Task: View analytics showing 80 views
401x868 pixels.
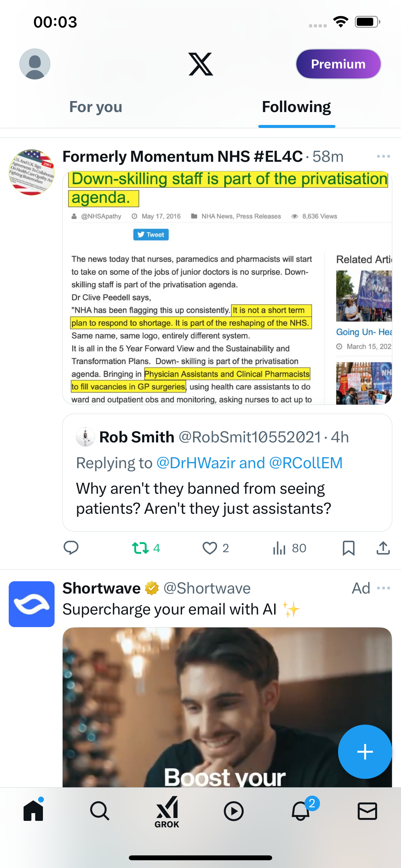Action: click(289, 548)
